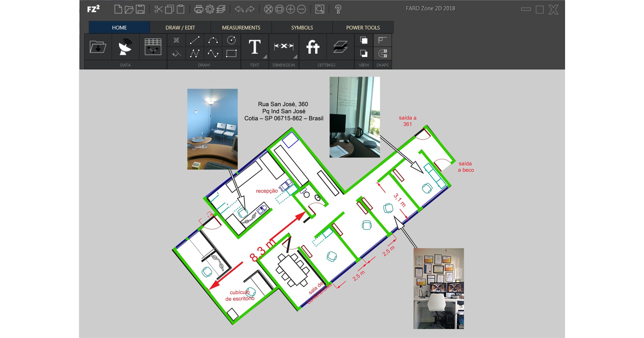
Task: Open the Dimension tool
Action: 283,47
